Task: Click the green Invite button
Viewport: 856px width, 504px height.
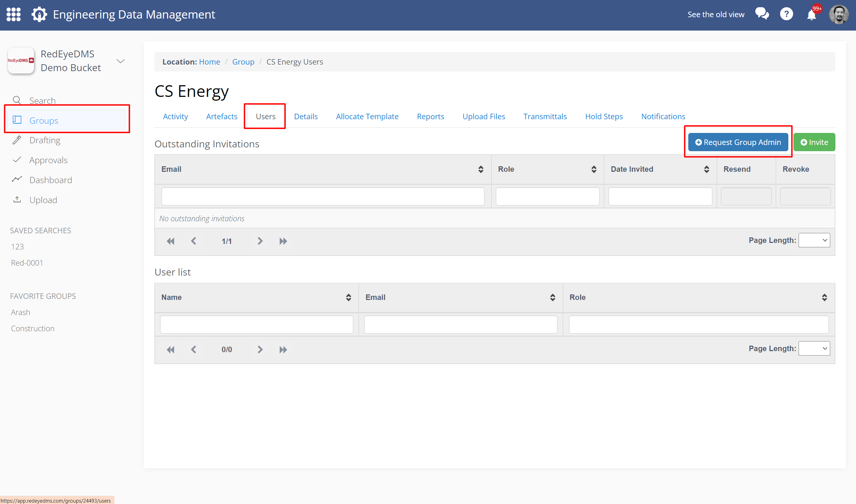Action: pos(814,142)
